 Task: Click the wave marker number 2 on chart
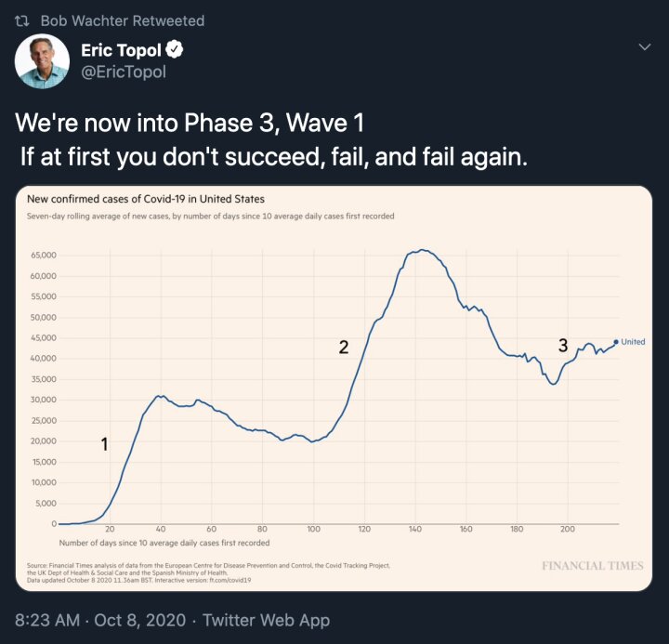pos(344,347)
